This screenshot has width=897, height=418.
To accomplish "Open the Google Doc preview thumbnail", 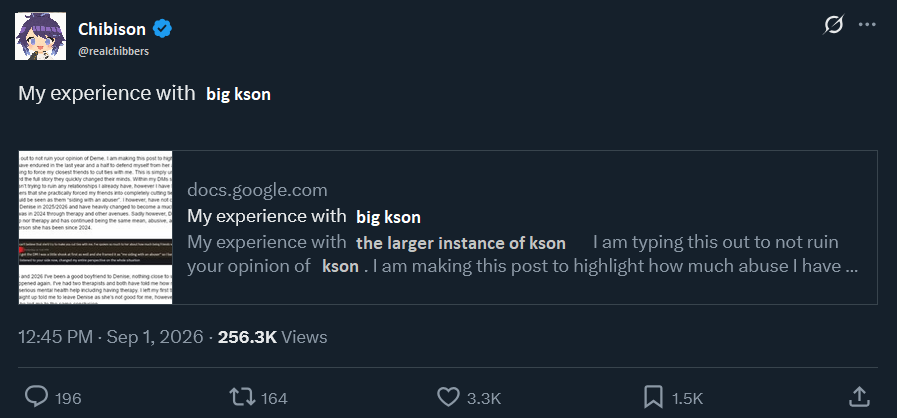I will coord(95,228).
